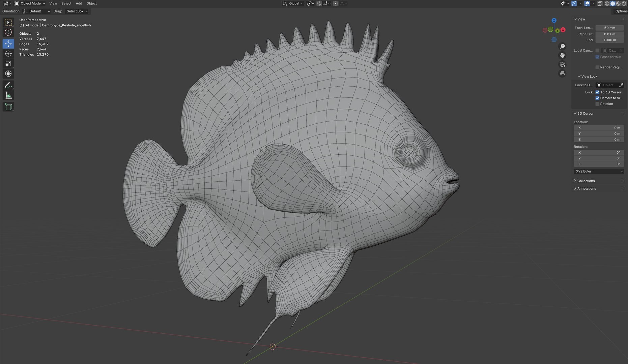Viewport: 628px width, 364px height.
Task: Enable the Render Region checkbox
Action: (x=597, y=67)
